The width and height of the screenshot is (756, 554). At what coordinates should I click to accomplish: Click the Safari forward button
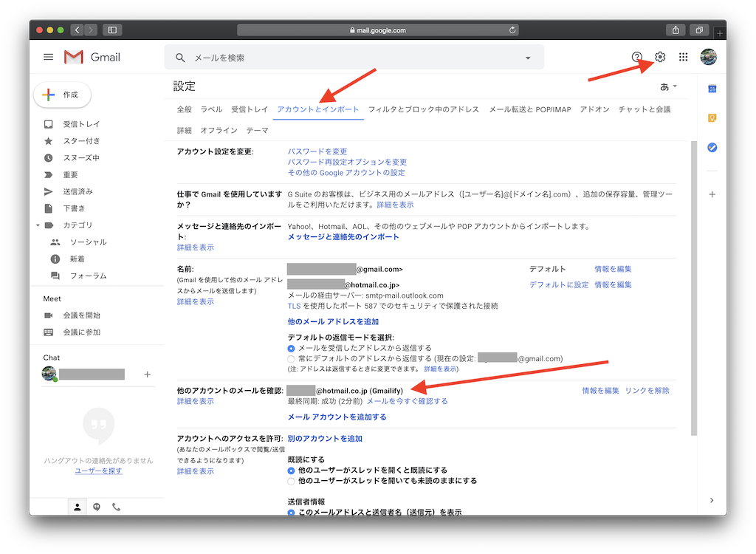click(x=91, y=30)
